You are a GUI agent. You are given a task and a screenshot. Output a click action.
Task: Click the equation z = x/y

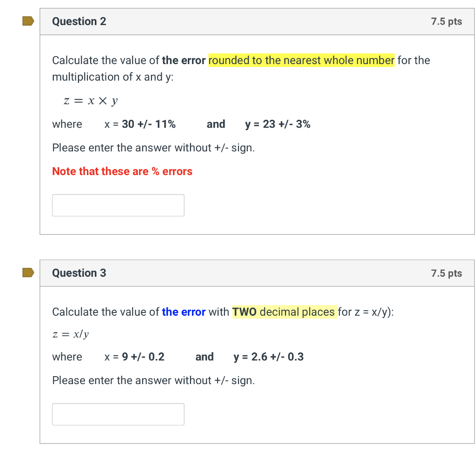71,333
